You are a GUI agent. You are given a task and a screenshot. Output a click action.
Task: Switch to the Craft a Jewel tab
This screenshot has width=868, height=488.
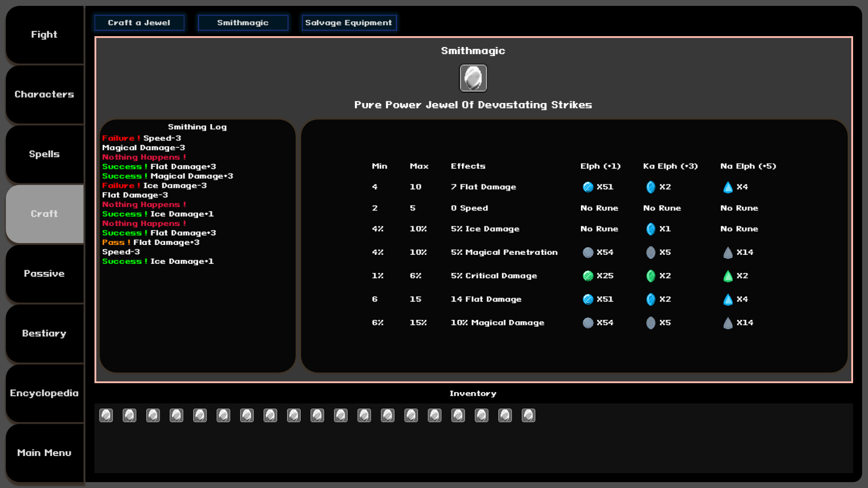coord(139,23)
